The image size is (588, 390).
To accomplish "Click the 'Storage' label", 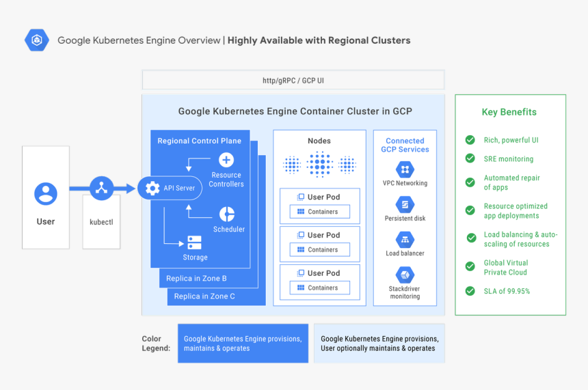I will click(195, 257).
